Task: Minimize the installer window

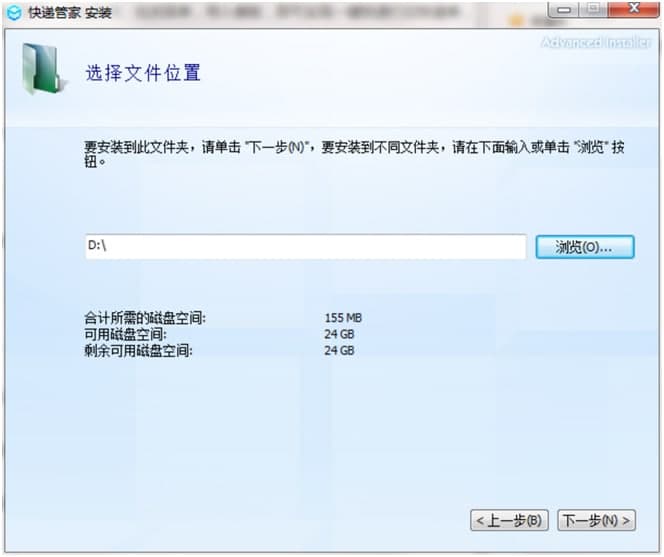Action: coord(564,9)
